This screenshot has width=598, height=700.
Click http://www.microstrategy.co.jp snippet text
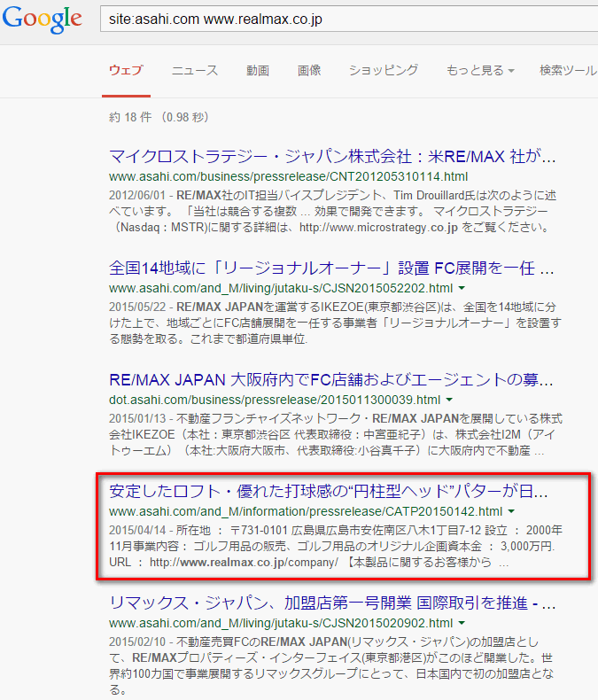[x=378, y=228]
